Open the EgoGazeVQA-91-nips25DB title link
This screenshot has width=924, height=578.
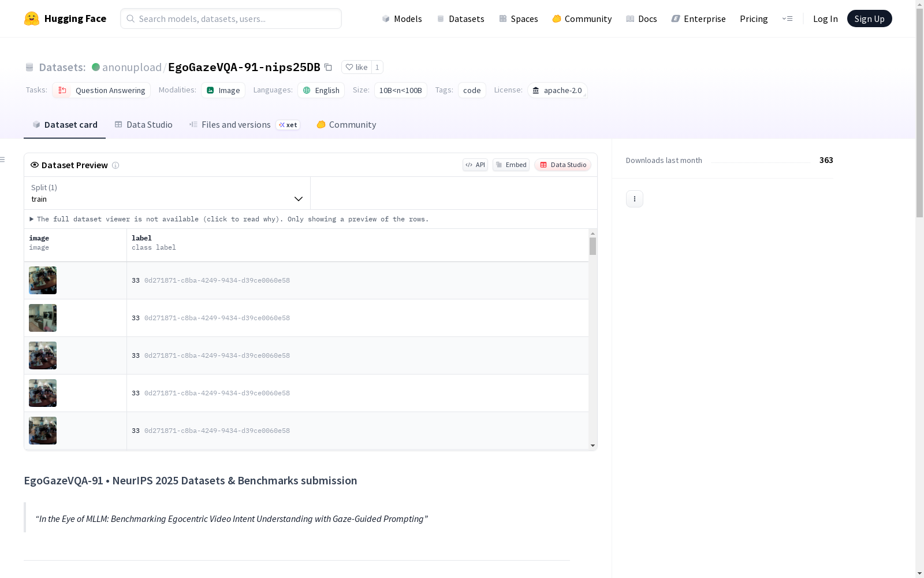tap(244, 67)
